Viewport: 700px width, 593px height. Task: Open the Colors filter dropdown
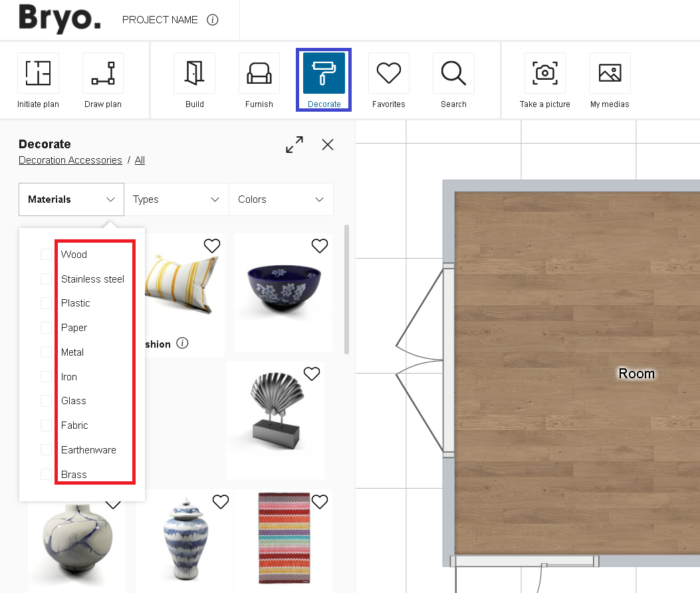(281, 199)
